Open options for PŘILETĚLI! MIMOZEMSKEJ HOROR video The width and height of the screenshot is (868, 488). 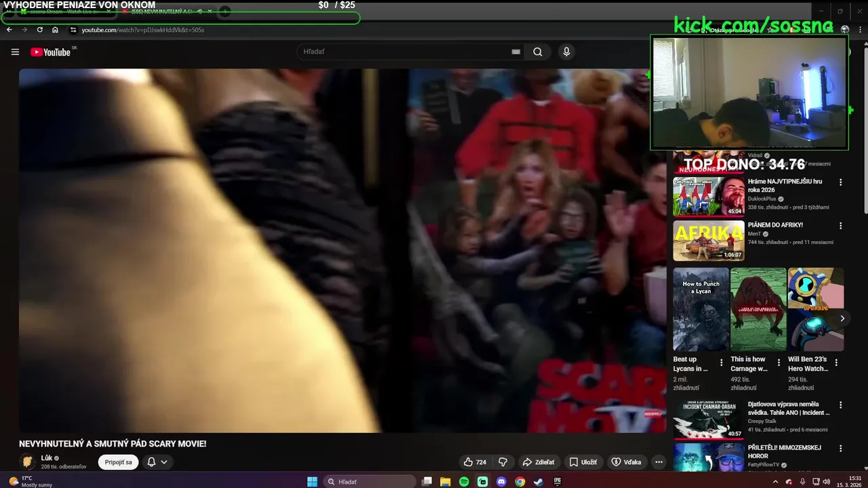pos(841,449)
